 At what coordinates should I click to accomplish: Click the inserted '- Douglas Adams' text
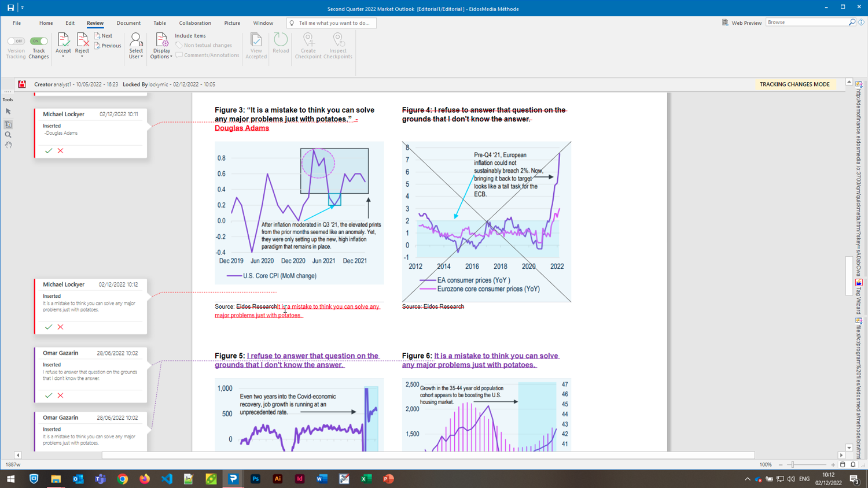click(242, 128)
